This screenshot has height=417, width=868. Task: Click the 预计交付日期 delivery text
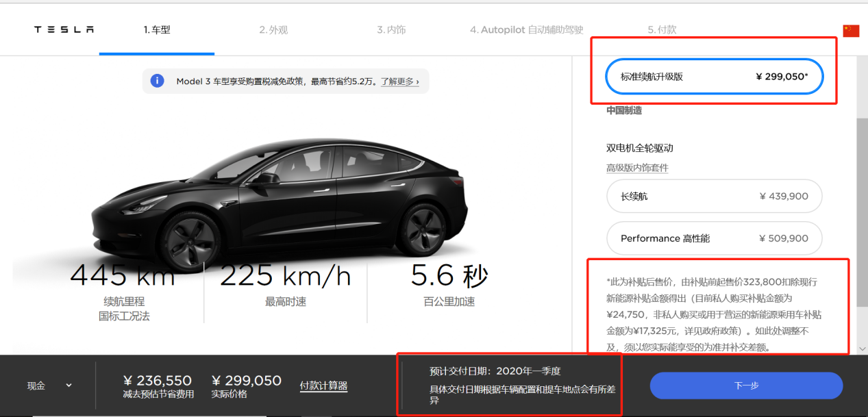(495, 372)
